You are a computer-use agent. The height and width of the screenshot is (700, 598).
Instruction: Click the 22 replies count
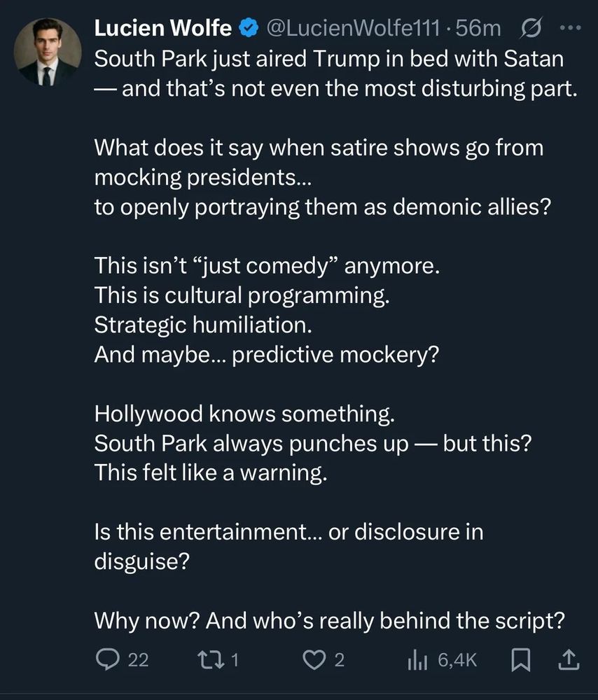point(139,660)
